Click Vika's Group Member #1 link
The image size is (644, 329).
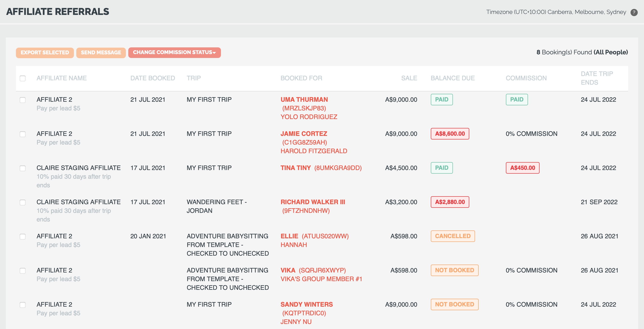coord(321,279)
